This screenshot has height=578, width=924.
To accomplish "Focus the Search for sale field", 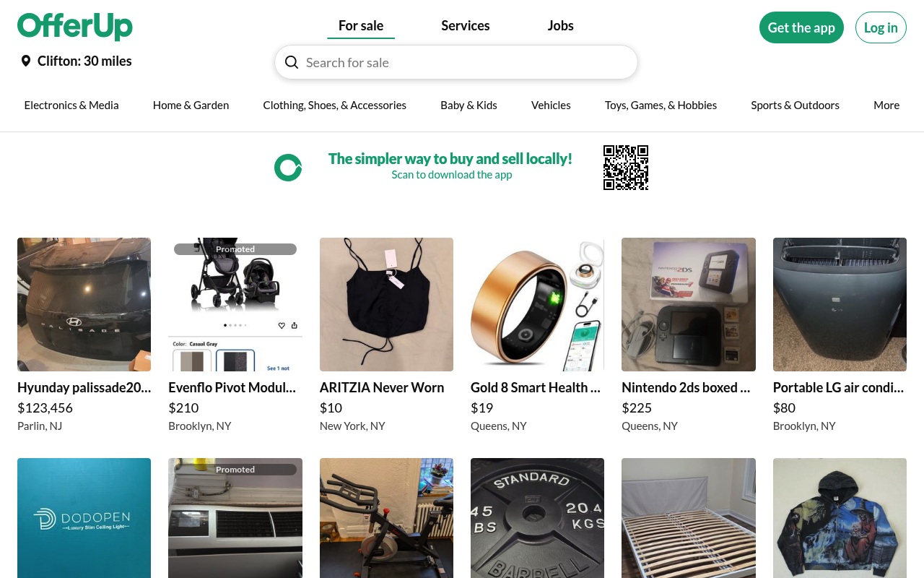I will click(456, 62).
